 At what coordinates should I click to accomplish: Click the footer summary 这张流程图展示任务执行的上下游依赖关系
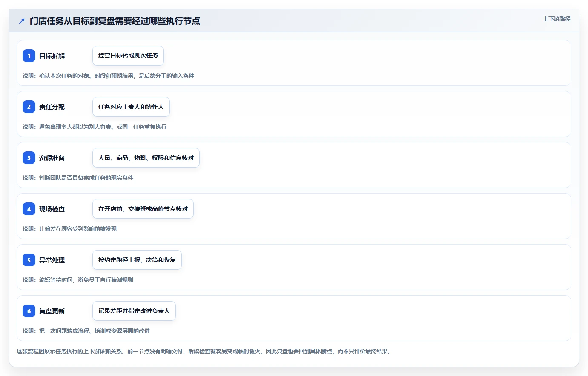[x=70, y=351]
